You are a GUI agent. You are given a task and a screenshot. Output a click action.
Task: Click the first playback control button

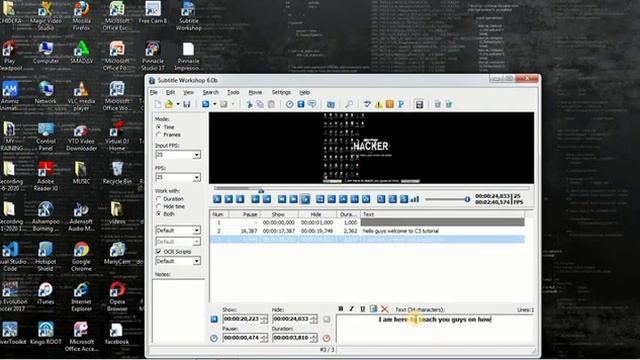pyautogui.click(x=217, y=199)
